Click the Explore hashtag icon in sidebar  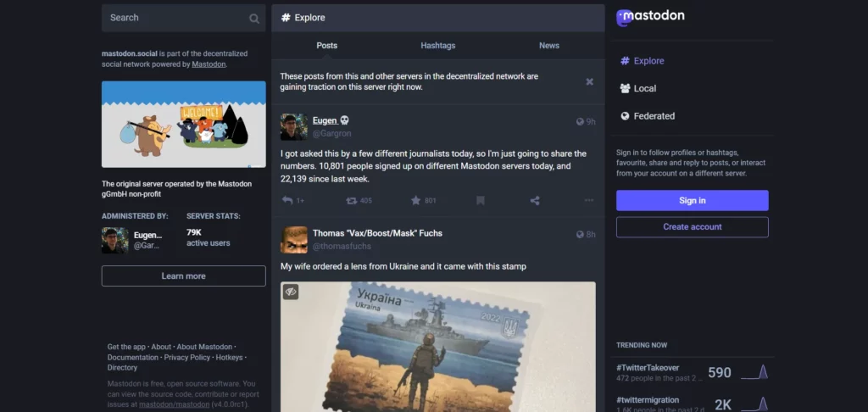pos(625,61)
